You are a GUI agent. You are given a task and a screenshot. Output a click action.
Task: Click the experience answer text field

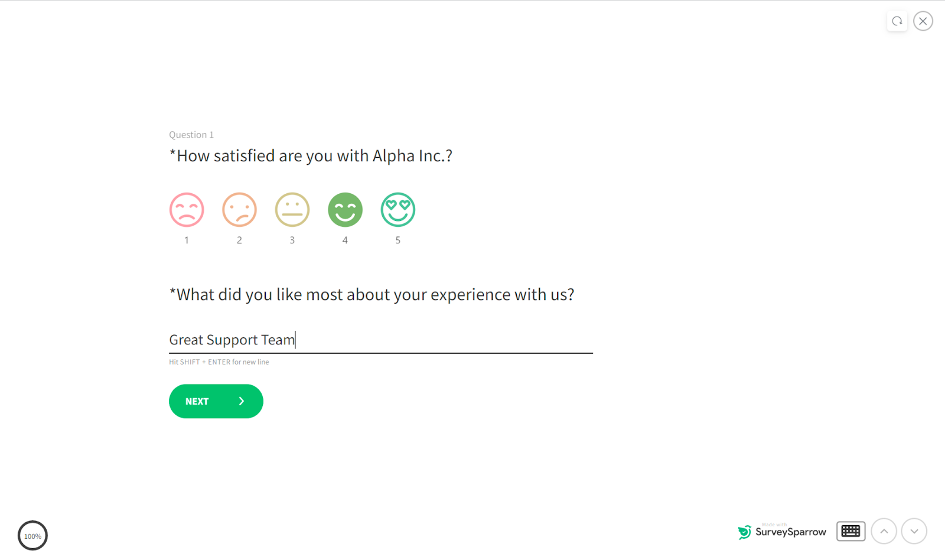coord(380,340)
